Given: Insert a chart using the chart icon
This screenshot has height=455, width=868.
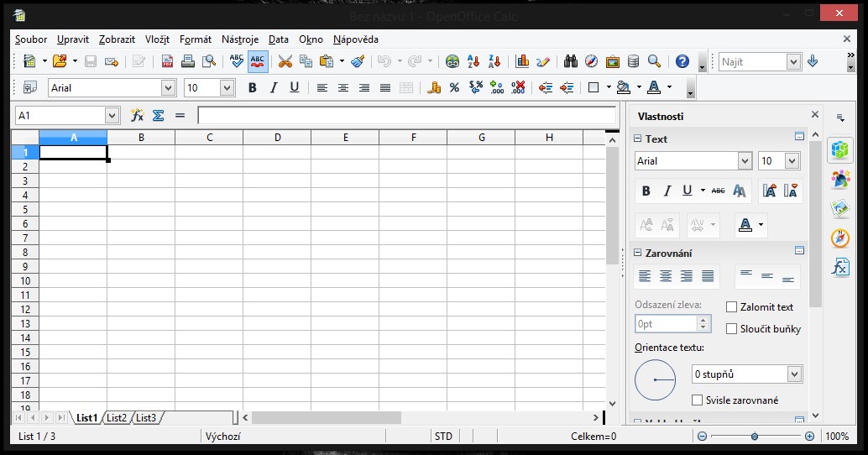Looking at the screenshot, I should (522, 61).
